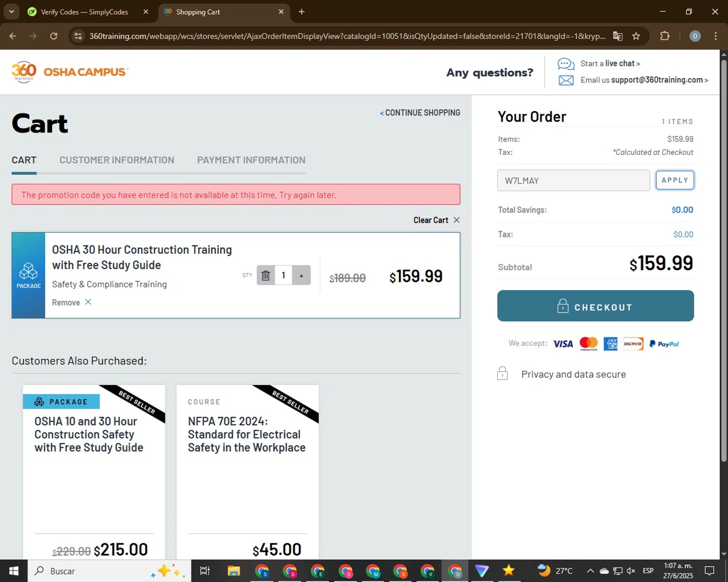This screenshot has height=582, width=728.
Task: Click the live chat bubble icon
Action: point(566,64)
